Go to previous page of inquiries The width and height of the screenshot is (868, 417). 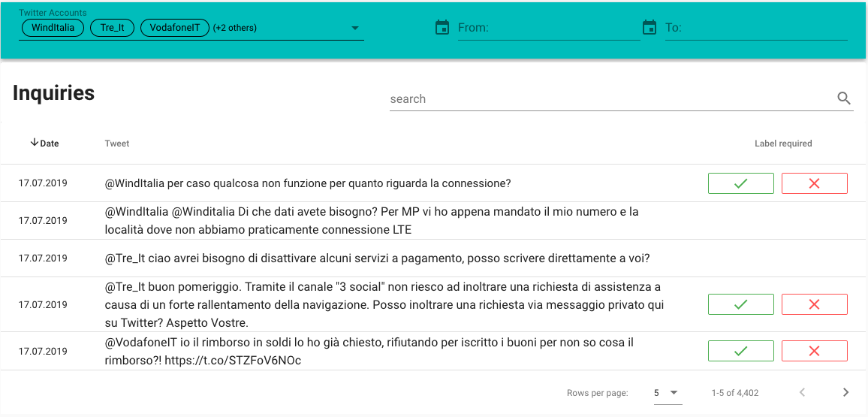point(802,392)
